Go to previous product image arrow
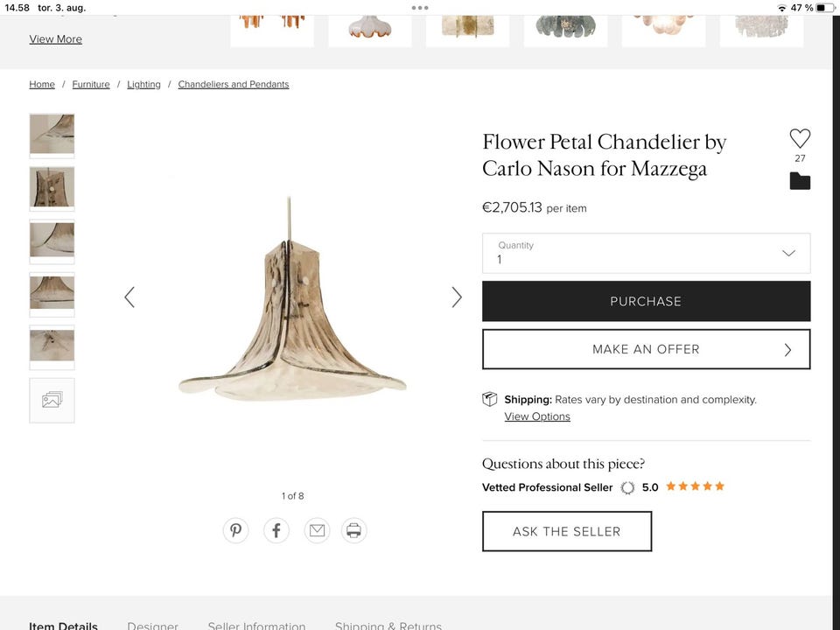840x630 pixels. click(x=129, y=297)
